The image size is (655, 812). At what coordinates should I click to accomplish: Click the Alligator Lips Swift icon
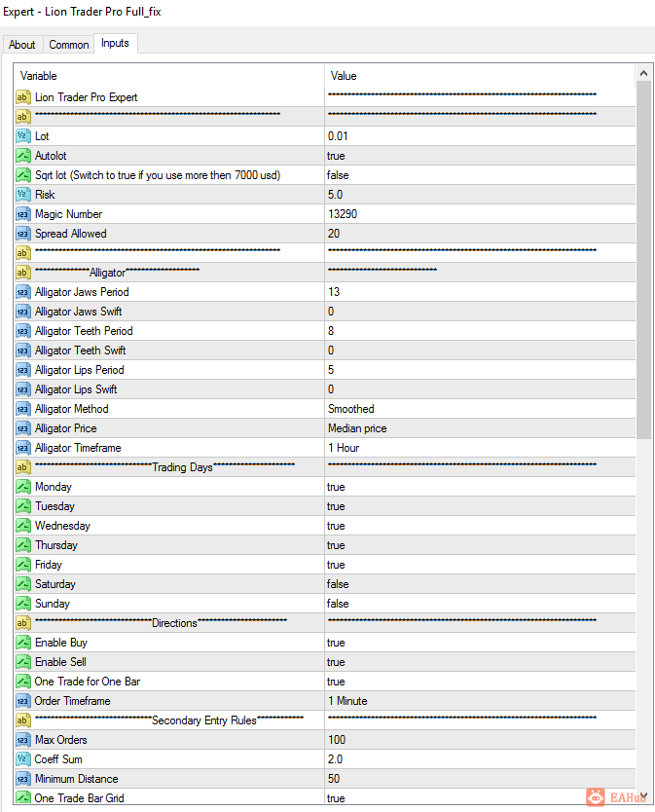pyautogui.click(x=22, y=389)
